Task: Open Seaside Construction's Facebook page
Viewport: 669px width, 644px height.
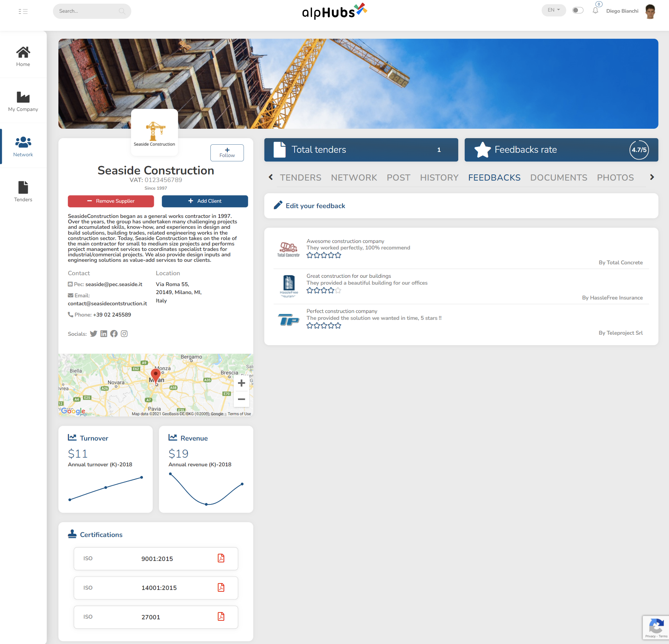Action: click(114, 334)
